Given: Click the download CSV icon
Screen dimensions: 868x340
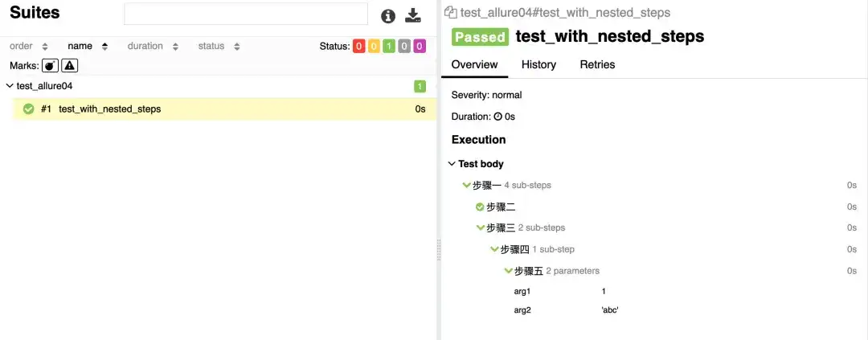Looking at the screenshot, I should (413, 15).
